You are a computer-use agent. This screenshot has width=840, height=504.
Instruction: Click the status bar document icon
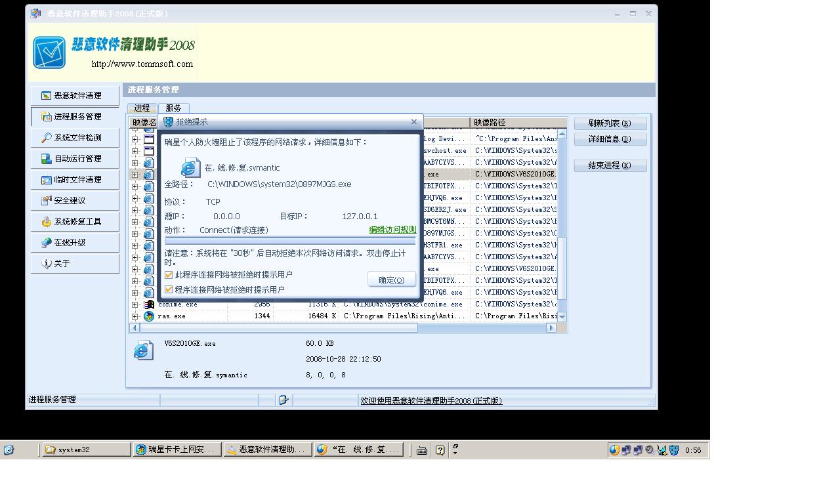click(283, 400)
